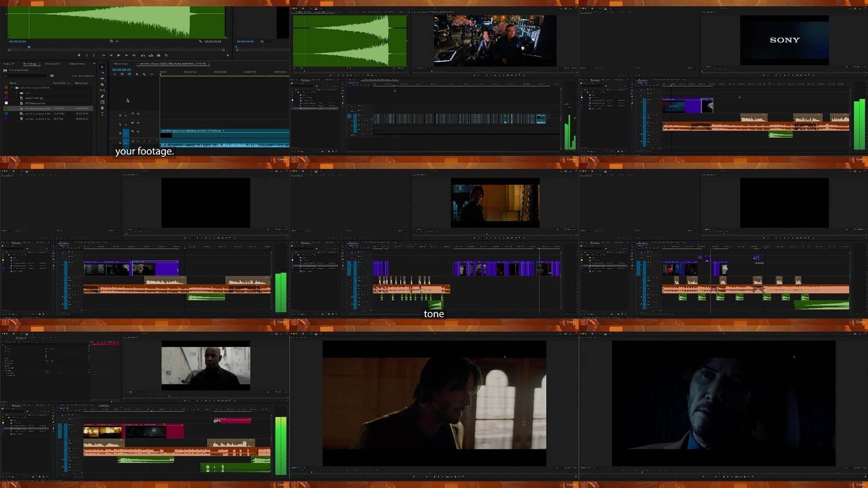
Task: Toggle the eye icon on the topmost video track
Action: point(138,114)
